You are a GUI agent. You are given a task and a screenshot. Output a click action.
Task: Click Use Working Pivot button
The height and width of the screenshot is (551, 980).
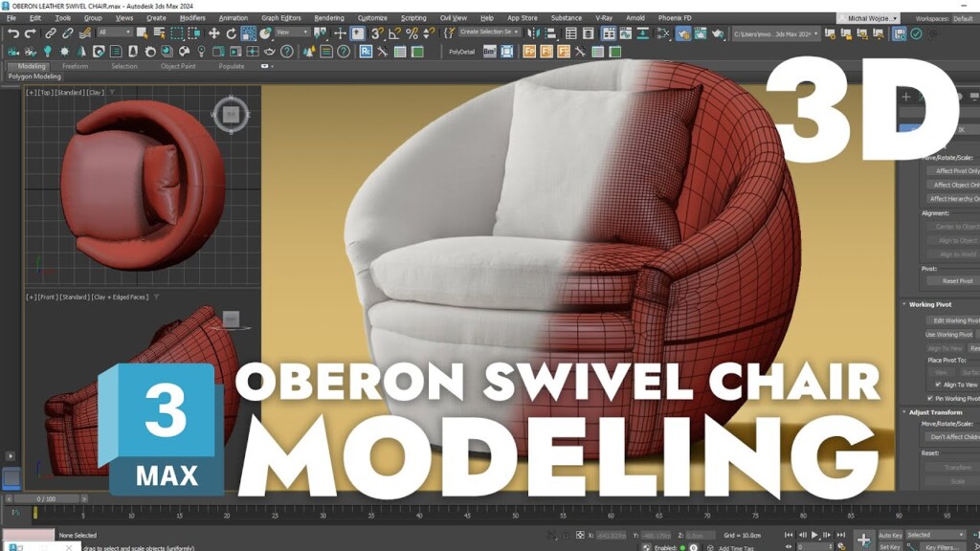pyautogui.click(x=949, y=334)
